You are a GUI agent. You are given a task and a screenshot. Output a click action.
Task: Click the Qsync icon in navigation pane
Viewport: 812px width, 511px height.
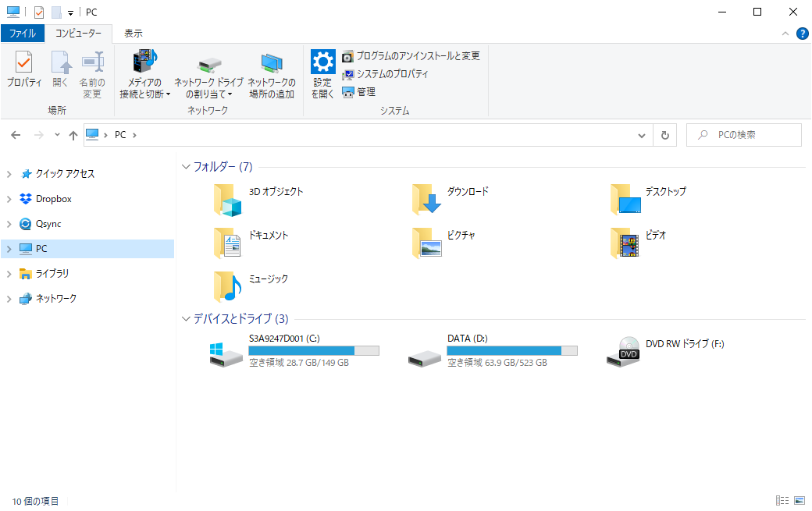(25, 223)
